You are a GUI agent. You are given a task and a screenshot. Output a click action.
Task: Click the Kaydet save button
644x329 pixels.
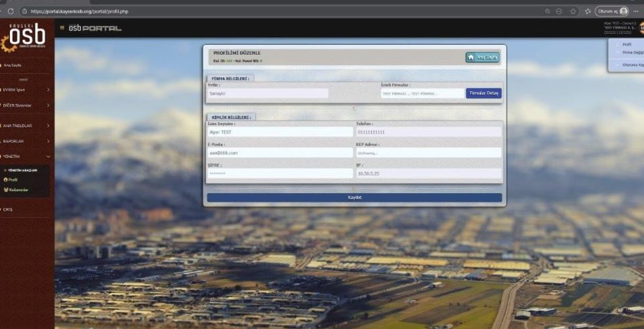(354, 198)
